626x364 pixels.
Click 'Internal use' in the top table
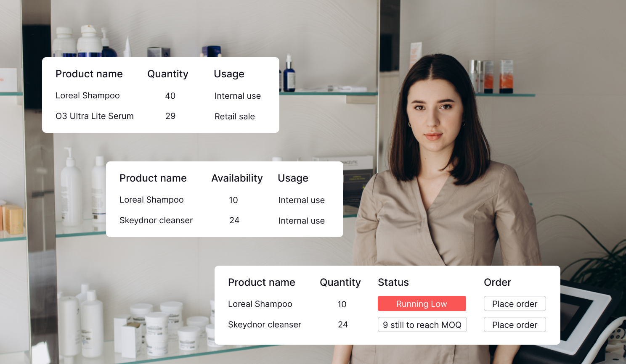coord(238,95)
